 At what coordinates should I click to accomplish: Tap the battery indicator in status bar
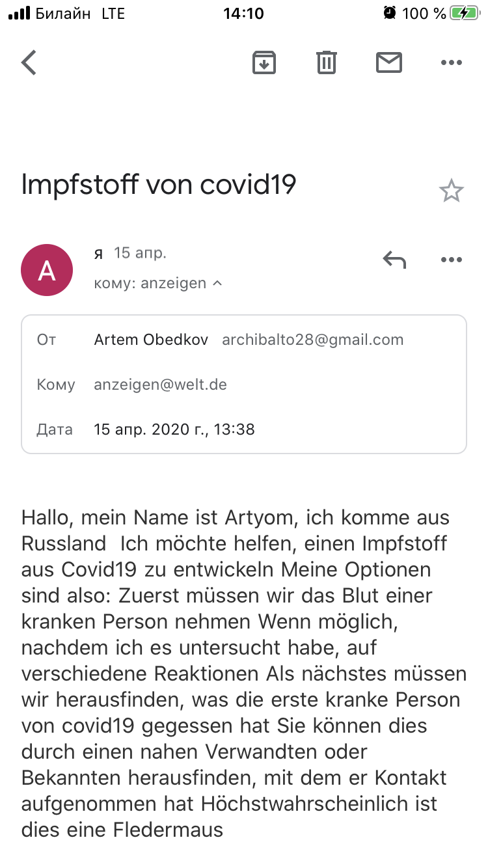click(465, 13)
